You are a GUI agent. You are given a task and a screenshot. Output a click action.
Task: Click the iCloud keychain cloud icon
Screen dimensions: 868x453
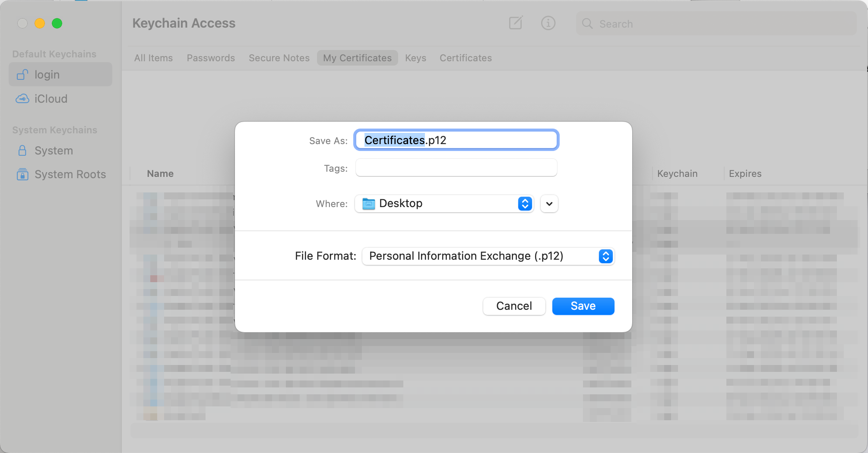[22, 99]
